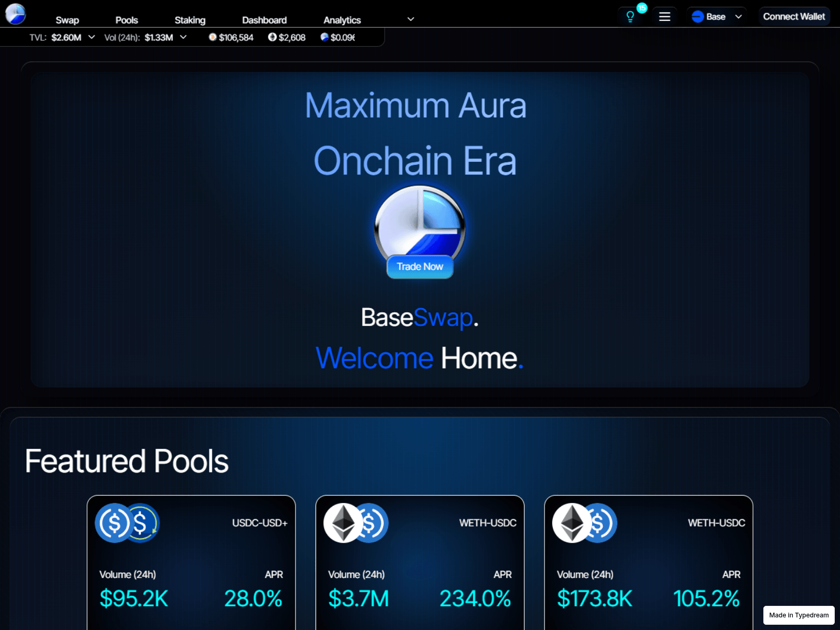The width and height of the screenshot is (840, 630).
Task: Go to the Swap page
Action: (67, 20)
